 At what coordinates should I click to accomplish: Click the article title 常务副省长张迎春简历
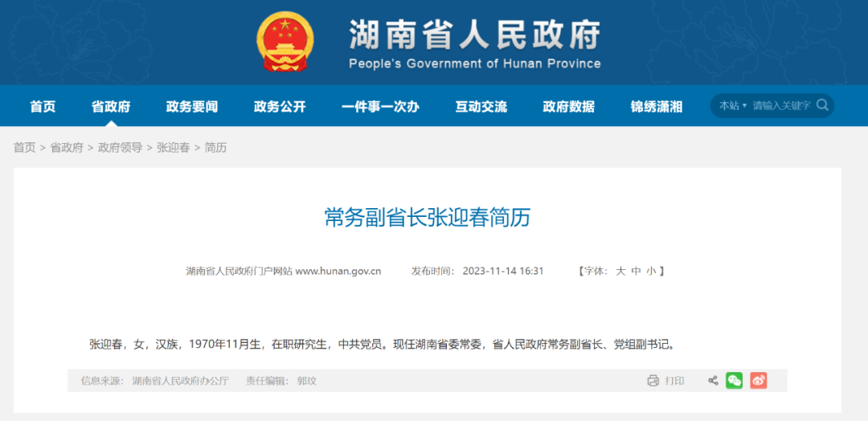coord(427,218)
